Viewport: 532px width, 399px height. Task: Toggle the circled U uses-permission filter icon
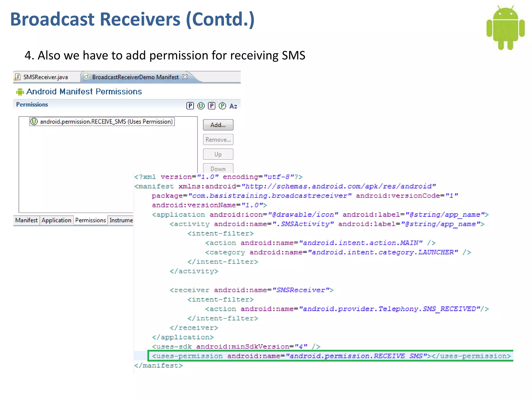tap(201, 106)
